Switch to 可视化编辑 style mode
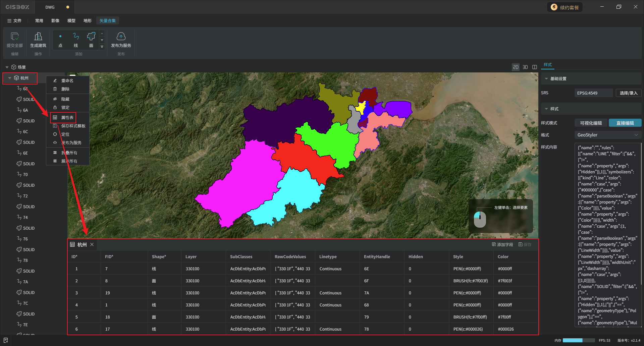 (591, 123)
